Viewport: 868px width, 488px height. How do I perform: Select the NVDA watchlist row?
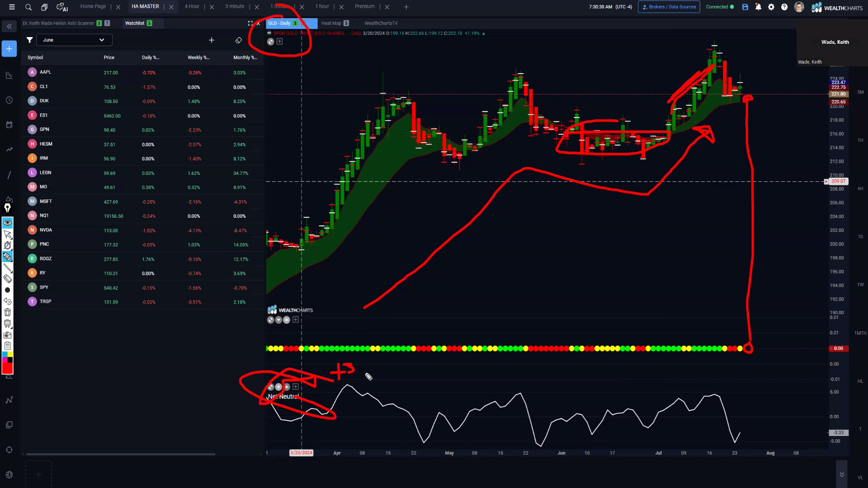point(142,230)
